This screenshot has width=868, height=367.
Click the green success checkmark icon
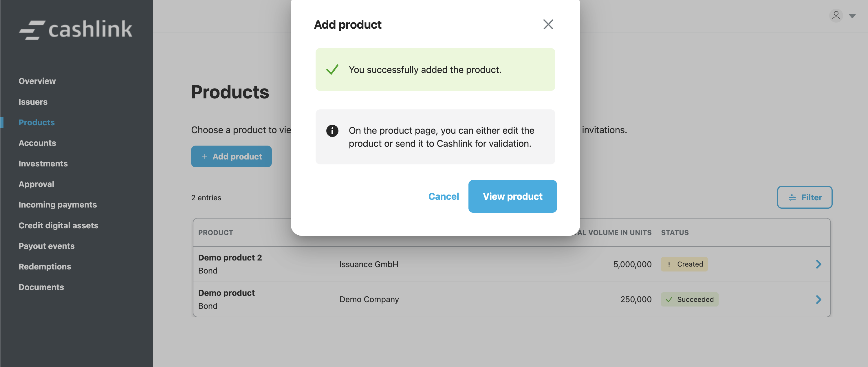[332, 70]
